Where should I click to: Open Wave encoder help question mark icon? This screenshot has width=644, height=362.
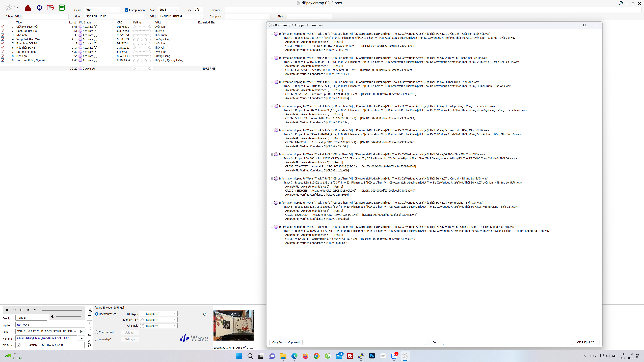click(x=205, y=314)
